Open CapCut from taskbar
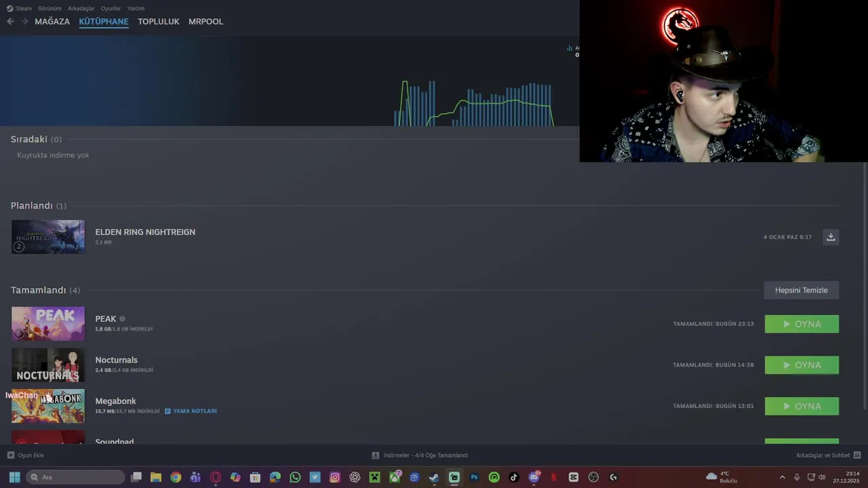This screenshot has height=488, width=868. [x=573, y=477]
